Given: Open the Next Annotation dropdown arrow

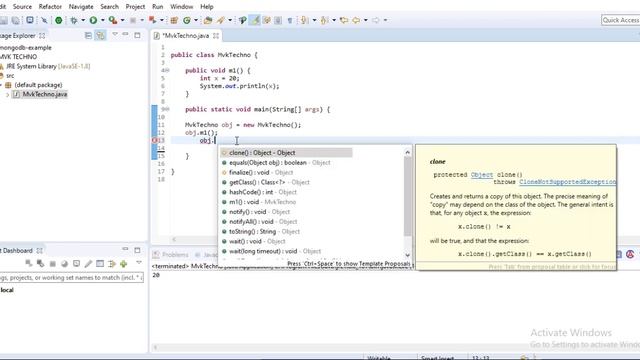Looking at the screenshot, I should point(314,20).
